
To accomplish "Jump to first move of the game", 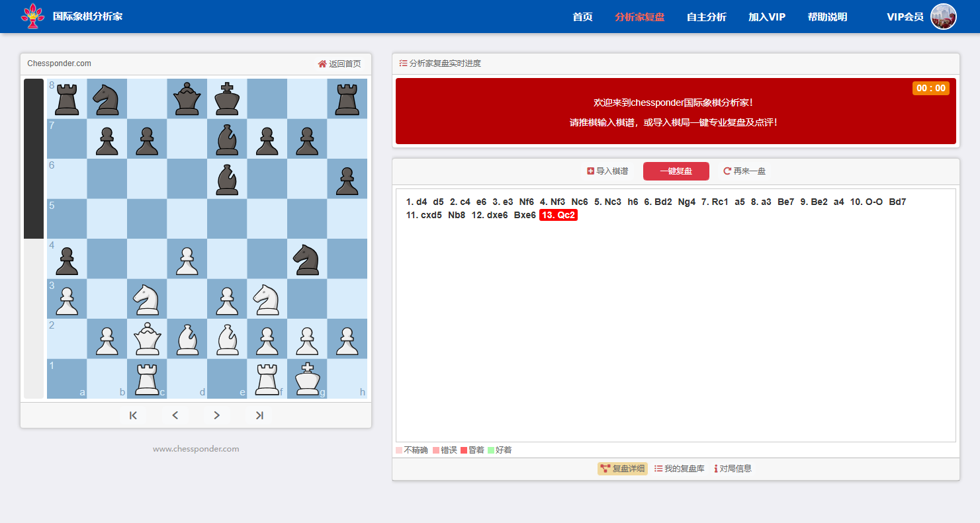I will (133, 415).
